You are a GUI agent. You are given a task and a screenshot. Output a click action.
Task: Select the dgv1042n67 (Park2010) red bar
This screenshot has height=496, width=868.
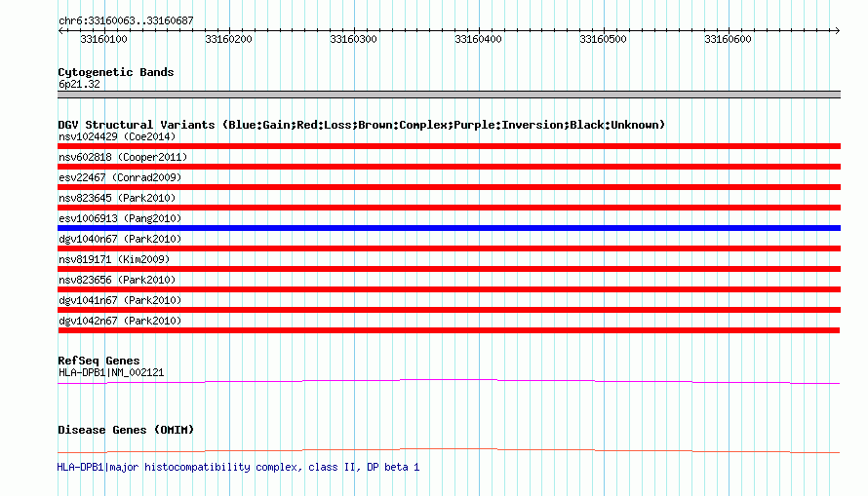(449, 330)
